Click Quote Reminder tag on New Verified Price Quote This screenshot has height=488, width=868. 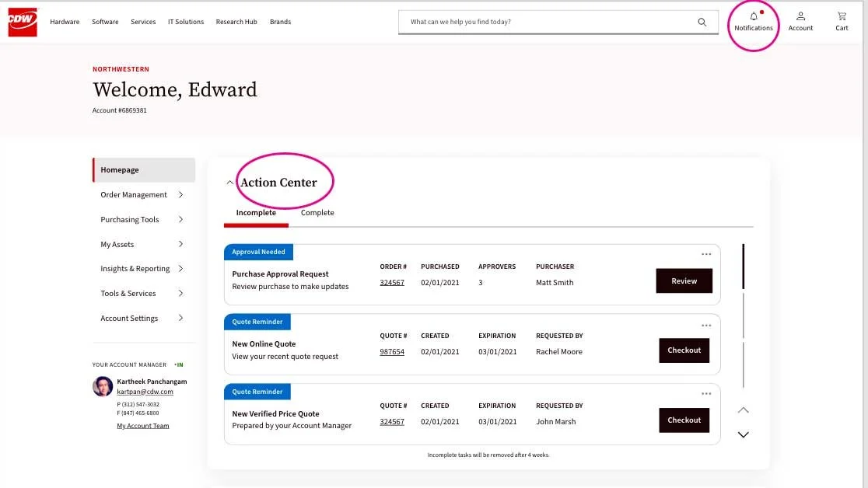point(257,392)
